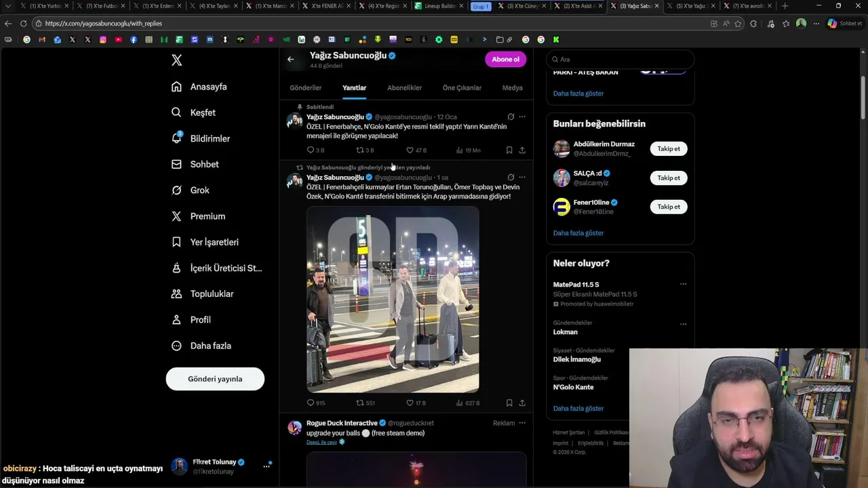The image size is (868, 488).
Task: Click the Ara search field
Action: tap(620, 60)
